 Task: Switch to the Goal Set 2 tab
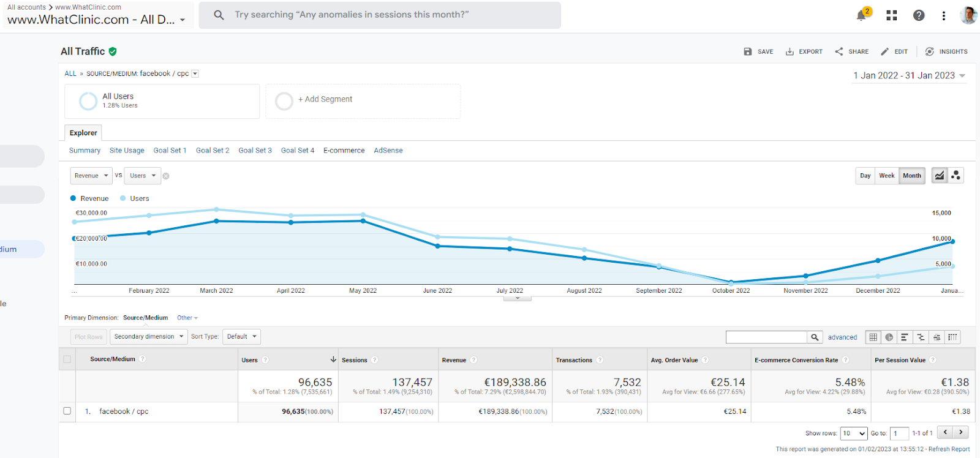(x=213, y=151)
